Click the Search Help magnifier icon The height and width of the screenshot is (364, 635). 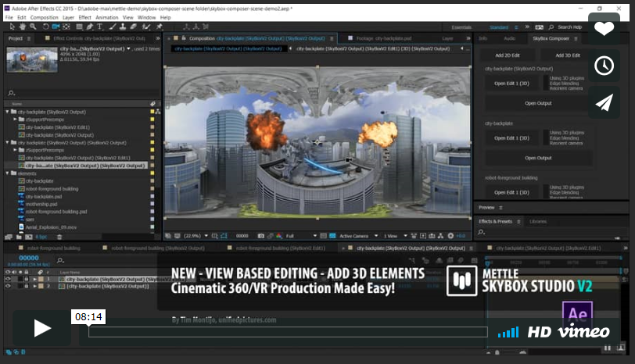point(551,27)
